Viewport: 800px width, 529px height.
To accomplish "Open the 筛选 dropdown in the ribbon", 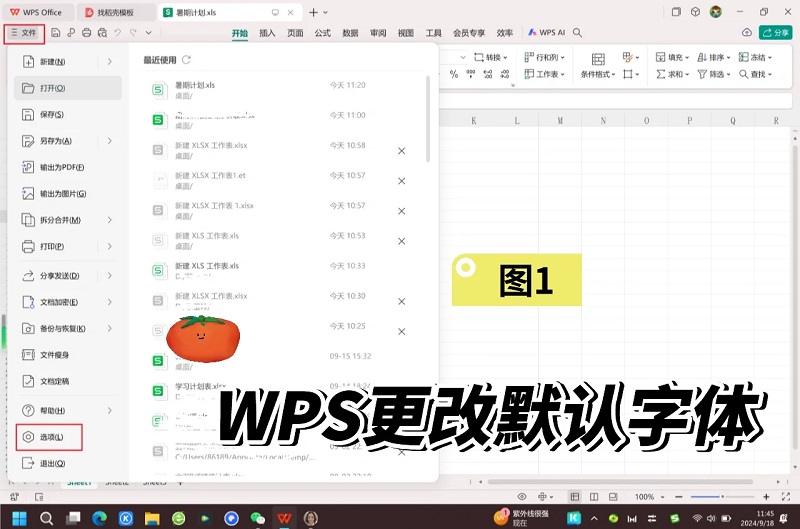I will (714, 74).
